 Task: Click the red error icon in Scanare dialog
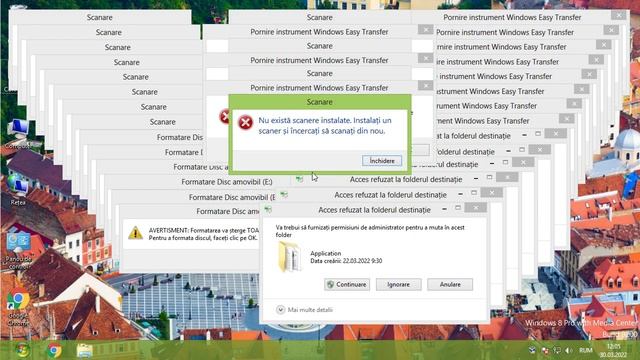(245, 122)
